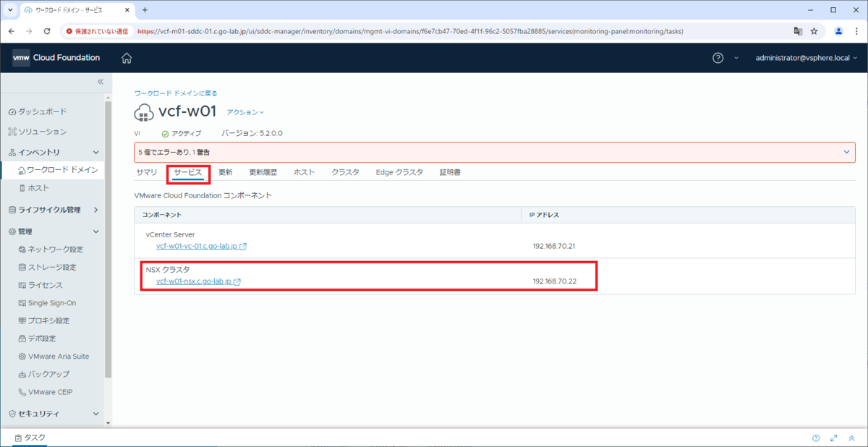Open VMware Aria Suite in sidebar
This screenshot has width=868, height=447.
coord(54,357)
